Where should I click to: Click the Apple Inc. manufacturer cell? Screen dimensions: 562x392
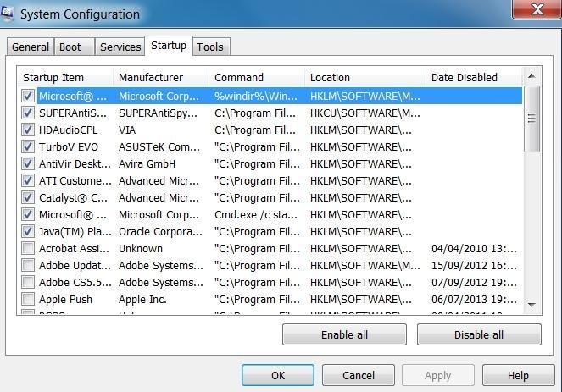click(x=142, y=299)
